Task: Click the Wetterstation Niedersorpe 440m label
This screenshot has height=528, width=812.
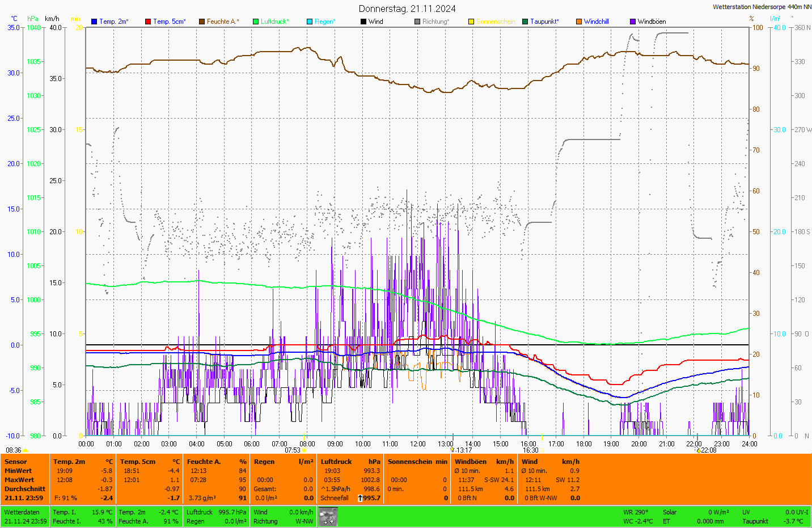Action: tap(762, 7)
